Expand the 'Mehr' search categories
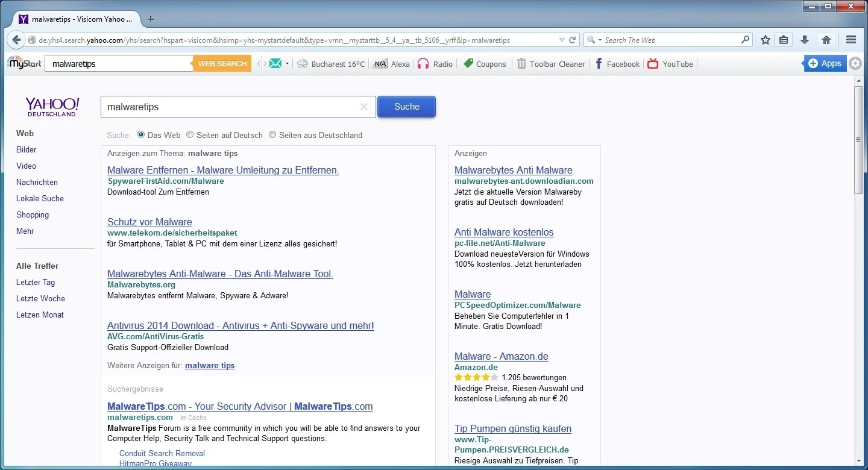This screenshot has height=470, width=868. (25, 231)
